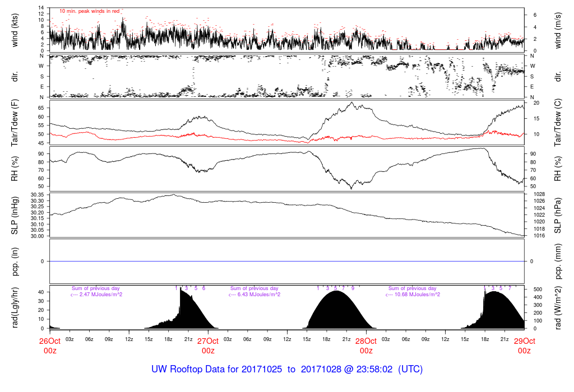Select the "Tair/Tdew (C)" axis label
This screenshot has width=574, height=392.
tap(558, 123)
